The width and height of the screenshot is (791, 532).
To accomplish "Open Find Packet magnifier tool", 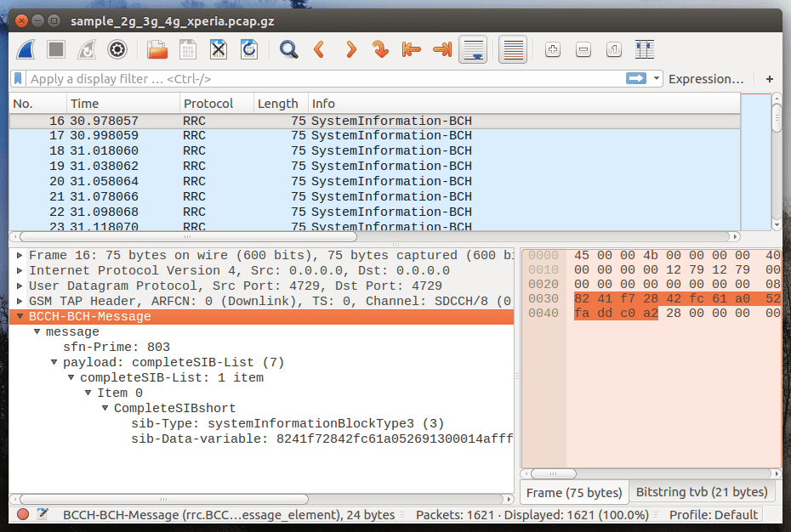I will pyautogui.click(x=289, y=49).
